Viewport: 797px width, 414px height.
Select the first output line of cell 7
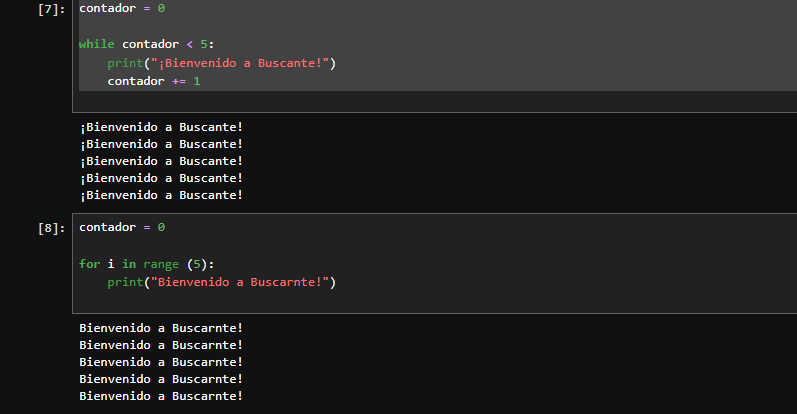click(161, 127)
